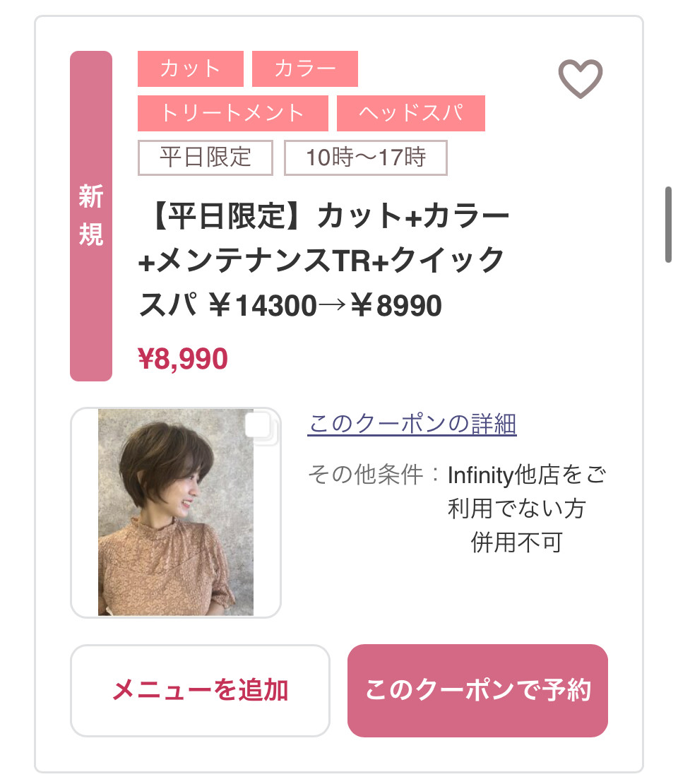The width and height of the screenshot is (678, 784).
Task: Tap the 10時〜17時 time label
Action: [x=366, y=157]
